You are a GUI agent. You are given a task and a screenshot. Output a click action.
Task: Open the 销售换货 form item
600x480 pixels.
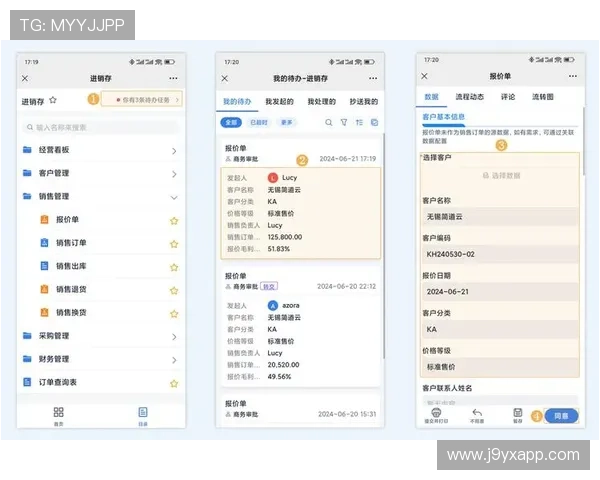click(71, 313)
